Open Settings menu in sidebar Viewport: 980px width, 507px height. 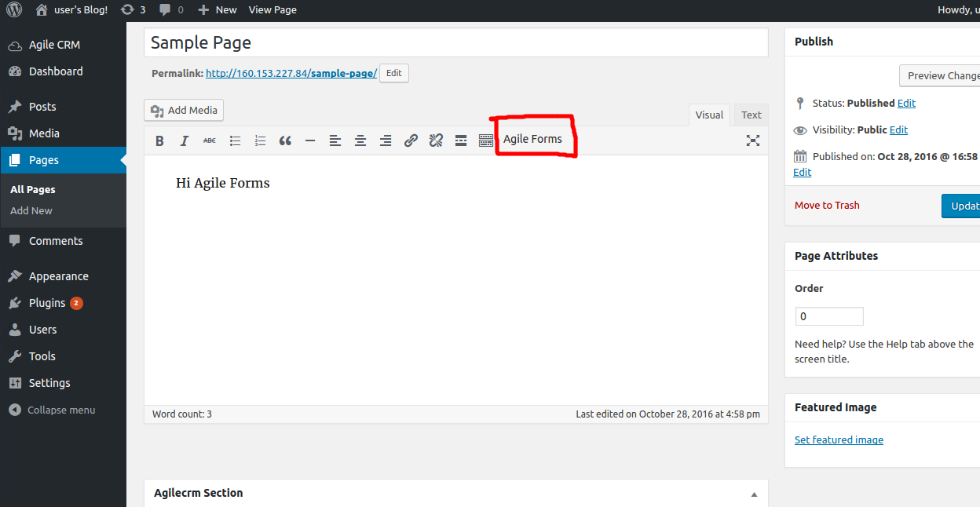(63, 383)
